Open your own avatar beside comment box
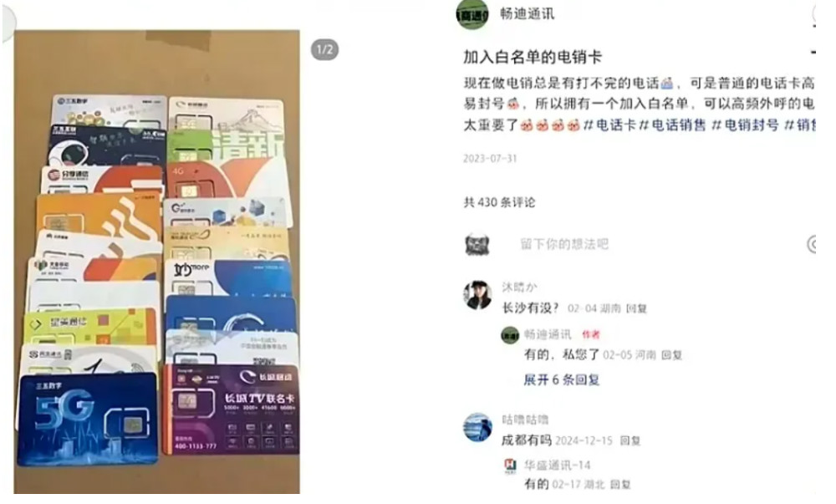Screen dimensions: 836x504 tap(477, 244)
